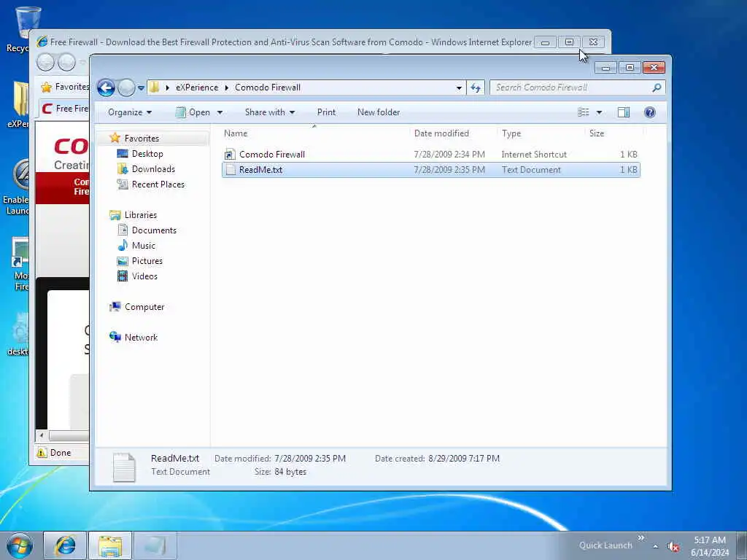Select the Comodo Firewall shortcut file

coord(430,155)
